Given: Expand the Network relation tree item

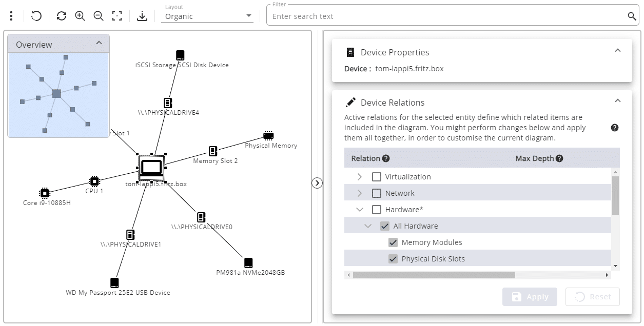Looking at the screenshot, I should [360, 193].
